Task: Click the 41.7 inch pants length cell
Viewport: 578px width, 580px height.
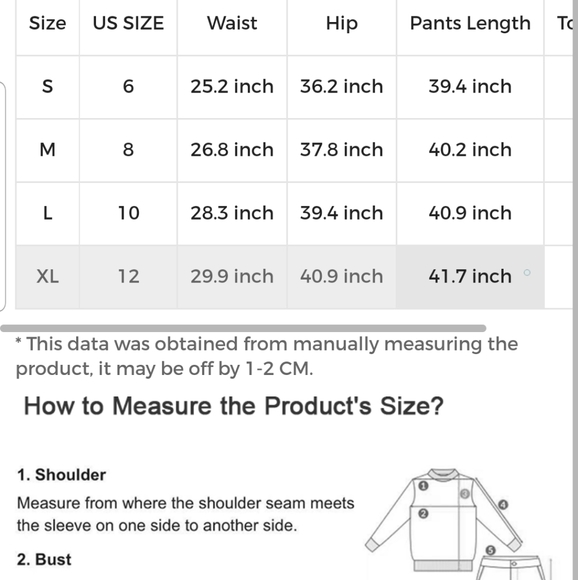Action: point(470,277)
